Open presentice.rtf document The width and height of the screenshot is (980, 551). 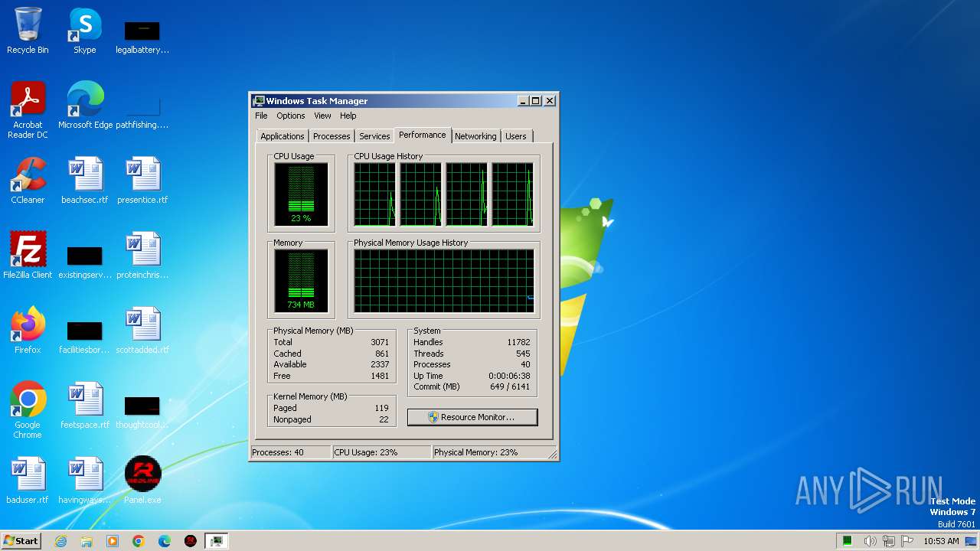tap(142, 180)
